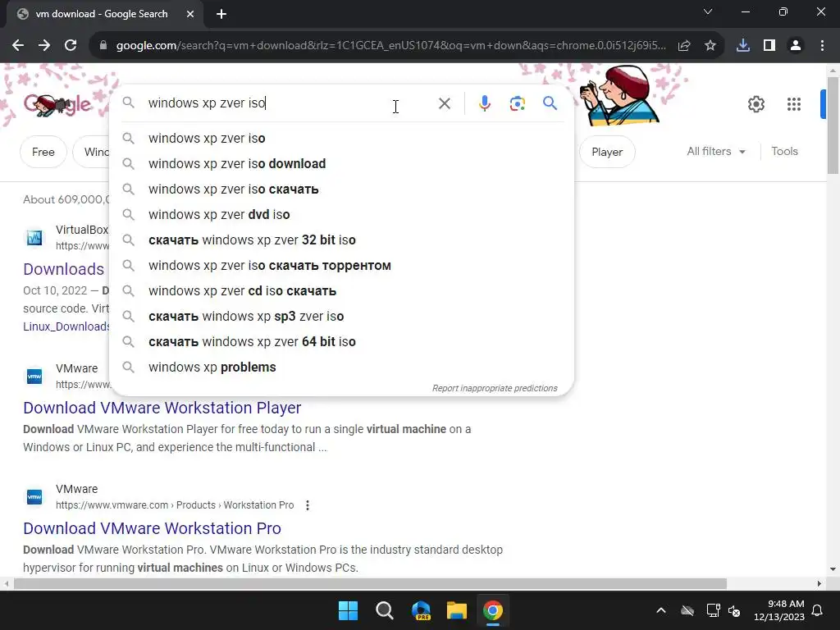Choose suggestion "windows xp problems"
840x630 pixels.
341,367
